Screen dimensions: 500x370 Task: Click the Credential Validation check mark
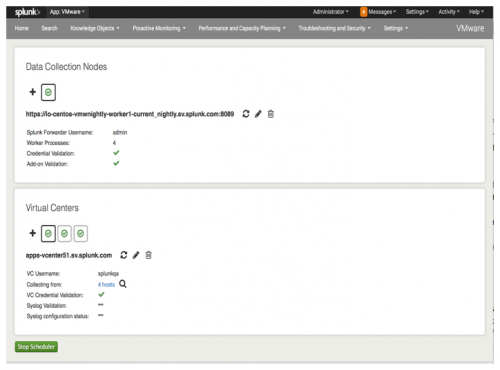116,153
